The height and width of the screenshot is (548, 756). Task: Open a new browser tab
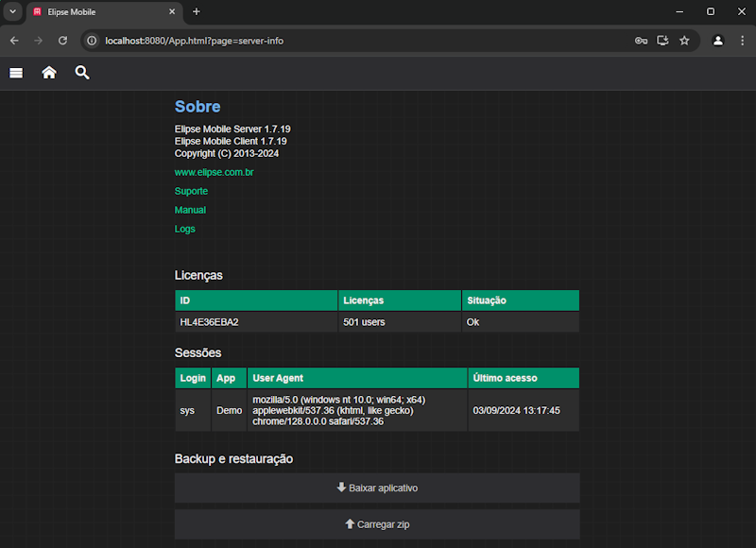pos(197,12)
